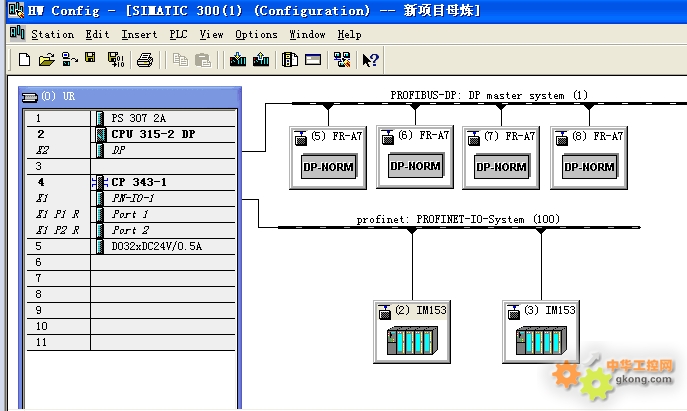Select the (8) FR-A7 slave icon

click(562, 138)
